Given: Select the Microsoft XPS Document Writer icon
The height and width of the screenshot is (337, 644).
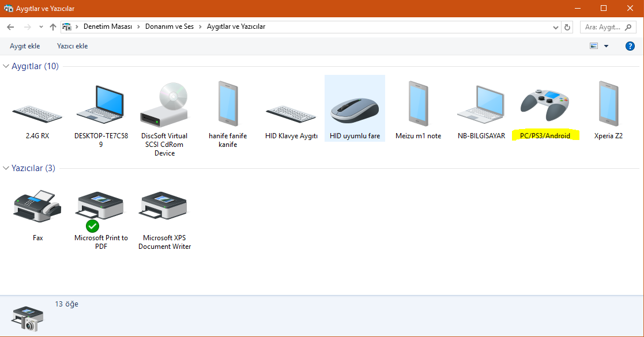Looking at the screenshot, I should coord(164,206).
